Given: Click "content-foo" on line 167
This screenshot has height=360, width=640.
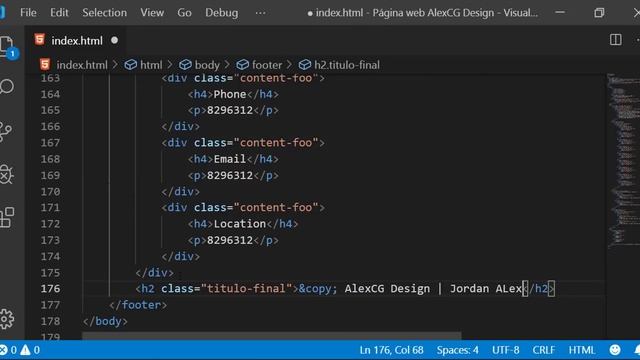Looking at the screenshot, I should pos(276,142).
